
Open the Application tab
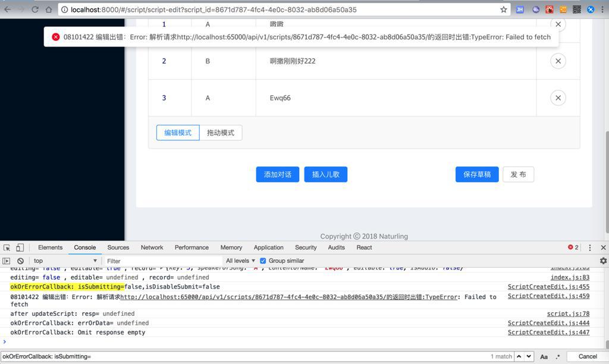pyautogui.click(x=268, y=247)
